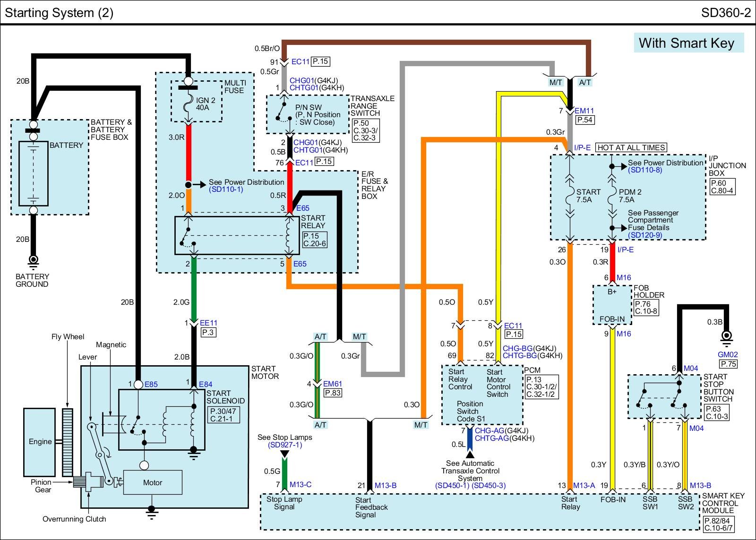Click the brown 0.5Br/O wire
The height and width of the screenshot is (540, 756).
pyautogui.click(x=435, y=43)
